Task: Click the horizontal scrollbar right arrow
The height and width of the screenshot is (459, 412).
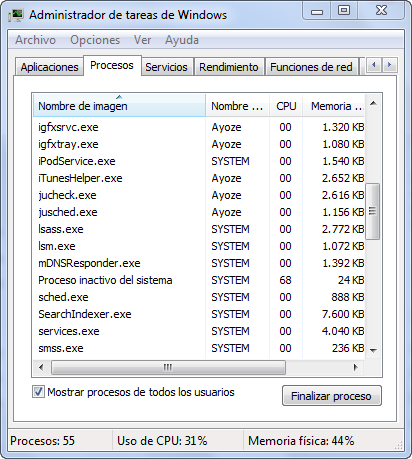Action: pyautogui.click(x=355, y=367)
